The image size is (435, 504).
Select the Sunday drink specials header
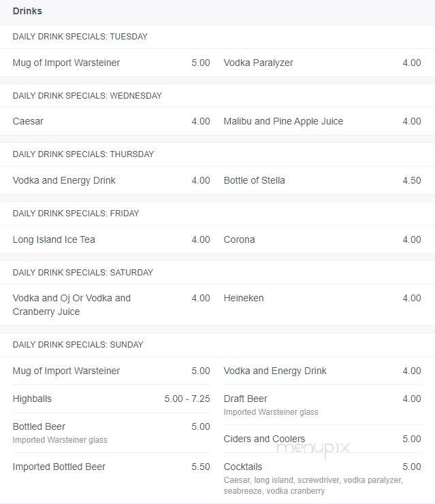[78, 345]
